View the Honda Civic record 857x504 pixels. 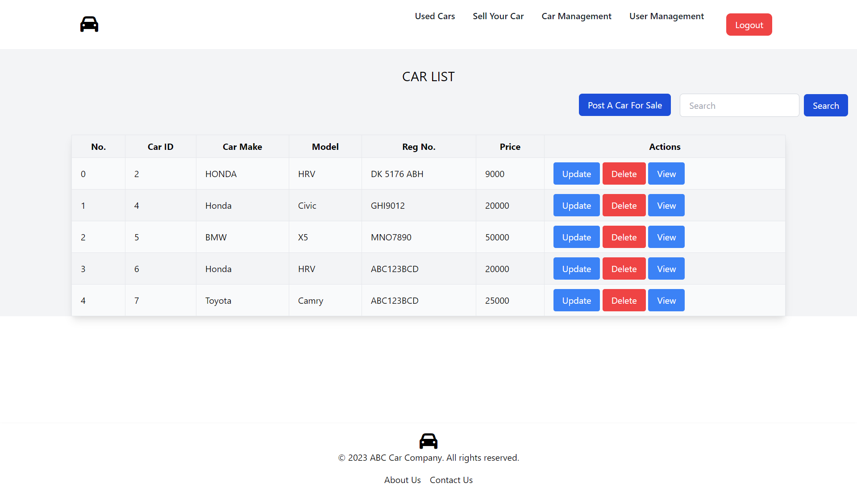(666, 206)
